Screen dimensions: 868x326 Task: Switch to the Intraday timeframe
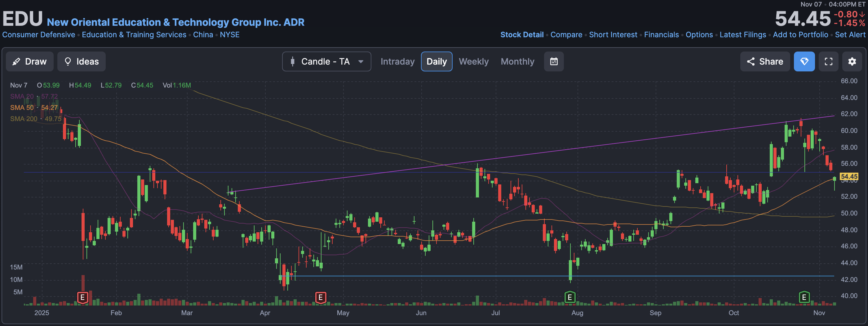pos(397,61)
